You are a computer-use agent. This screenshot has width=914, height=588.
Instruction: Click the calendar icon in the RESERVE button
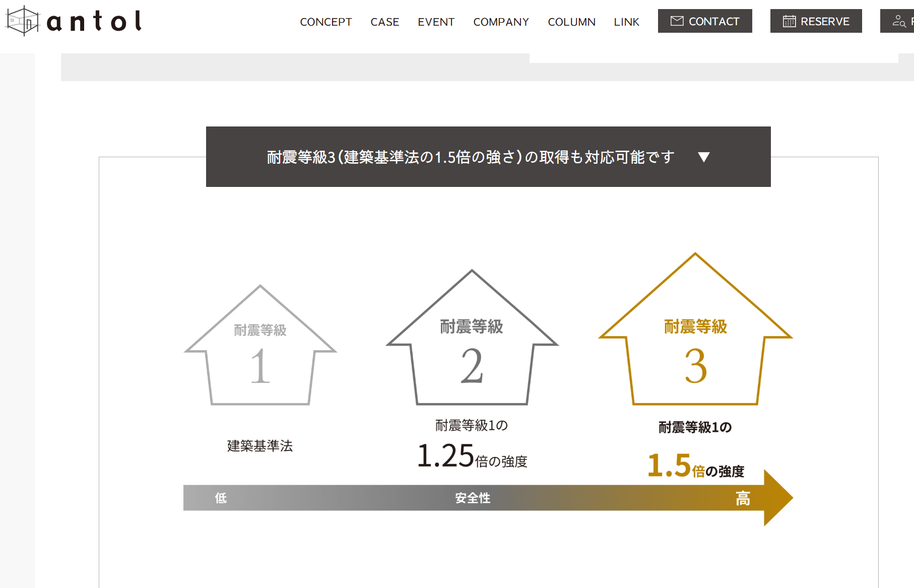pyautogui.click(x=789, y=21)
